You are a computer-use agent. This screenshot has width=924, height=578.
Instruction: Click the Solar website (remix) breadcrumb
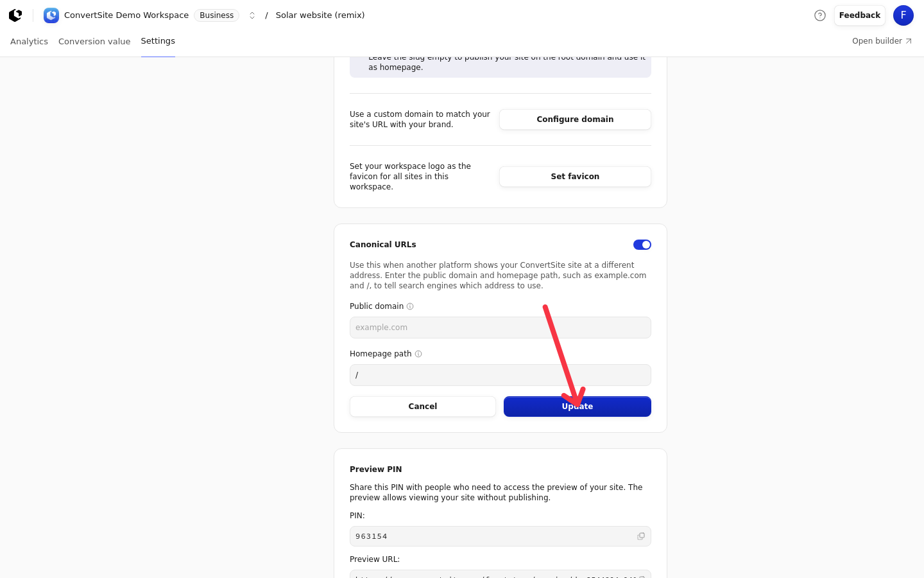pos(320,15)
